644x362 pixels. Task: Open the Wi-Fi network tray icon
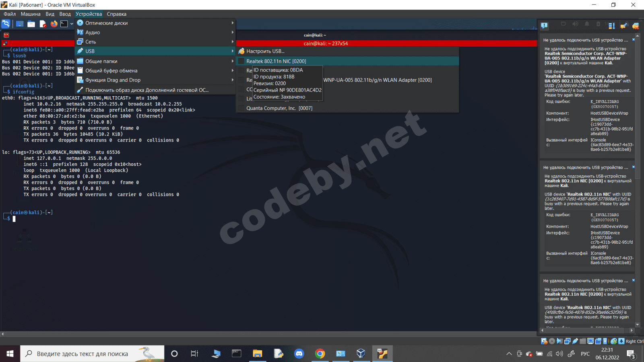tap(549, 354)
